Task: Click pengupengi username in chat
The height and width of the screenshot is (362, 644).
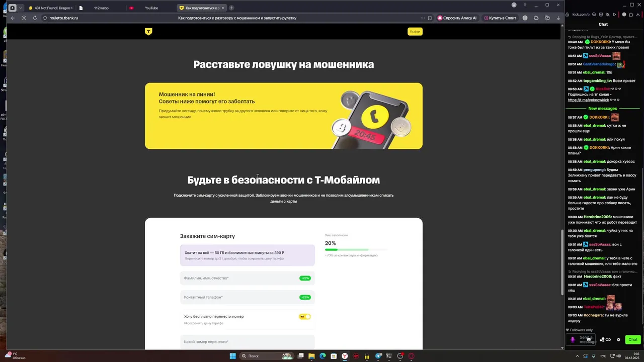Action: coord(594,170)
